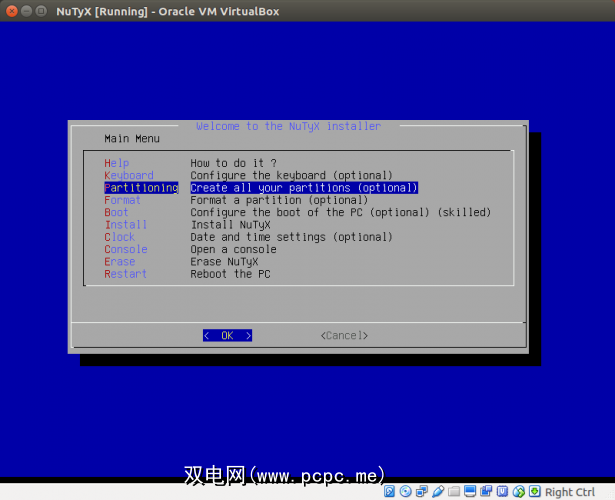Choose Keyboard to configure the keyboard
The image size is (615, 500).
click(x=128, y=175)
